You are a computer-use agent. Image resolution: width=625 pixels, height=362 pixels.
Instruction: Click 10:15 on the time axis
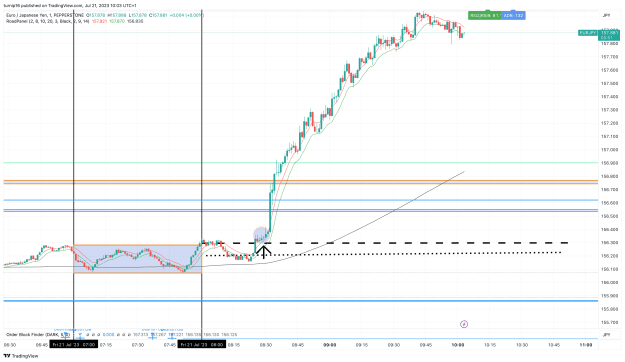point(490,345)
